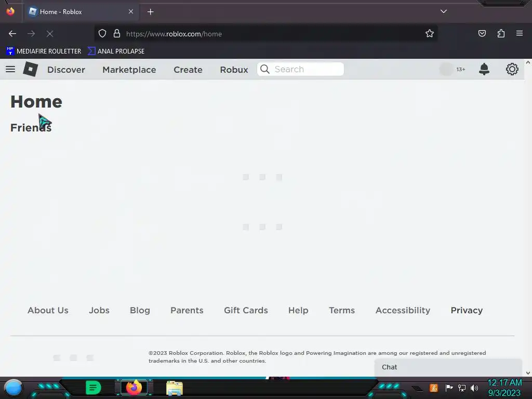Expand the list all tabs chevron
Screen dimensions: 532x399
click(444, 11)
